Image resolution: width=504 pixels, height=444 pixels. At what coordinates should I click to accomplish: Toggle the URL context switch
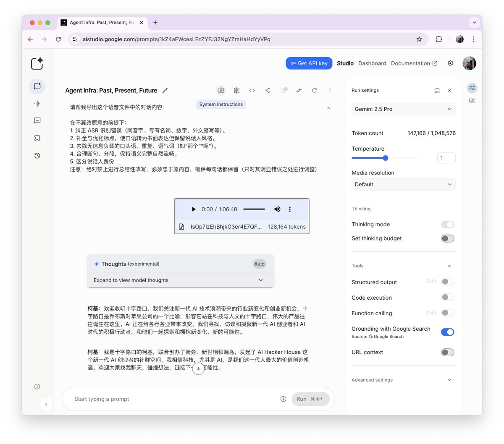[x=448, y=353]
